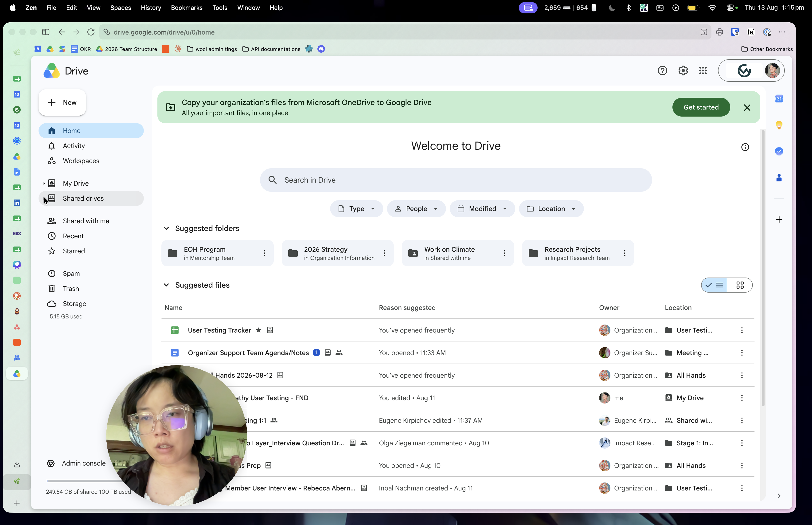Click the Wi-Fi menu bar icon
812x525 pixels.
[712, 8]
